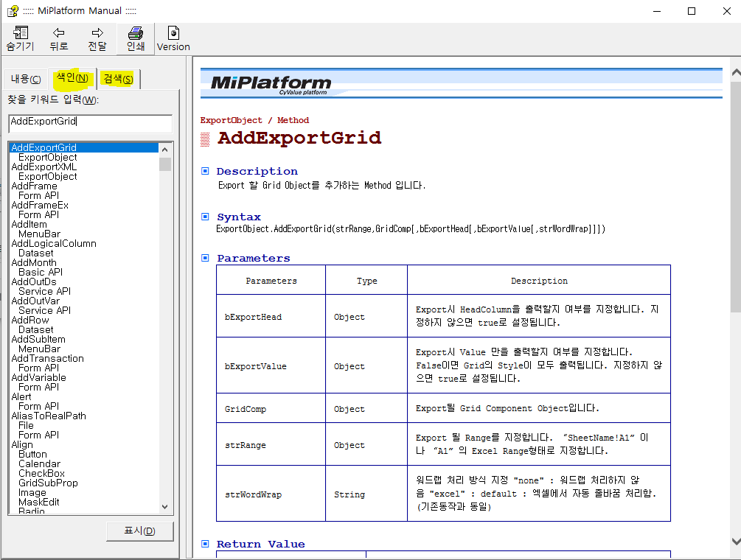Screen dimensions: 741x560
Task: Click the Return Value section bullet icon
Action: [x=205, y=544]
